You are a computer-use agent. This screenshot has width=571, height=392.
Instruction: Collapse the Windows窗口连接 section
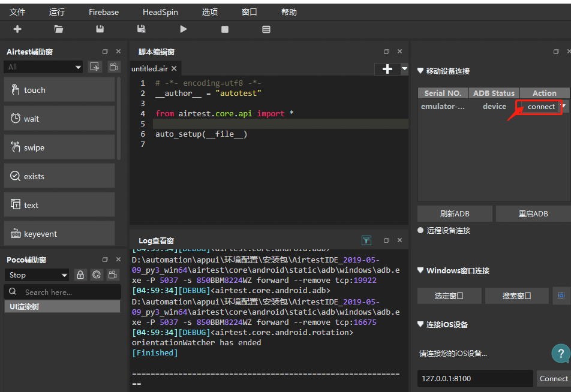420,270
